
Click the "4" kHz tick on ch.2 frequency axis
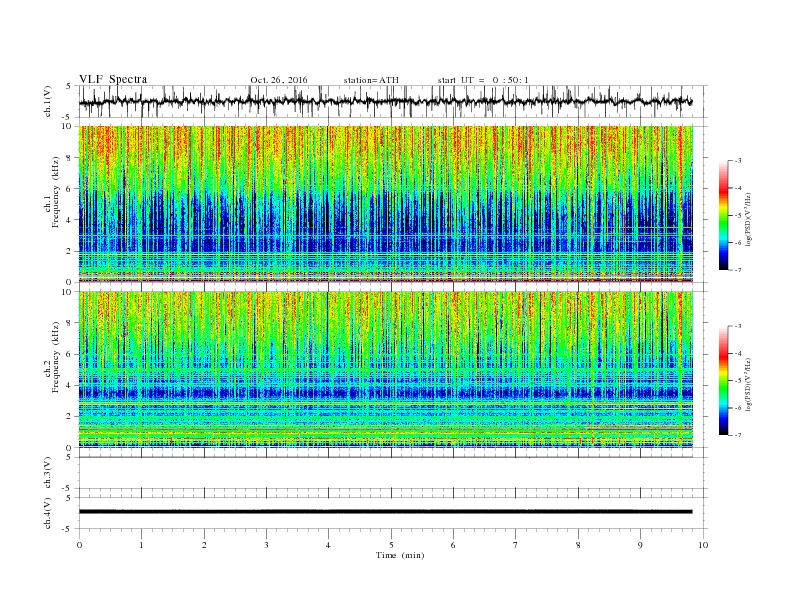pos(70,386)
